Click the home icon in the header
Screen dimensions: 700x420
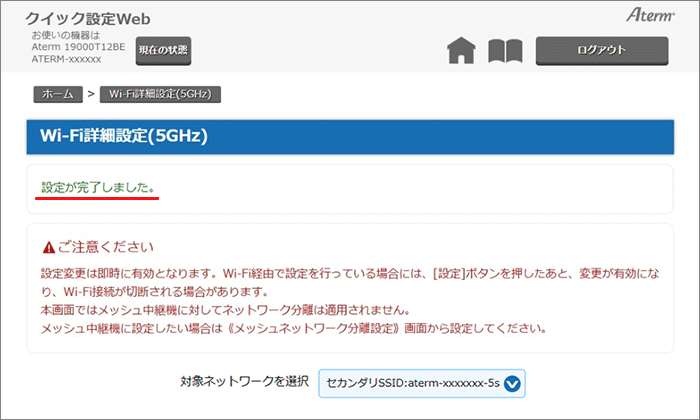tap(461, 51)
